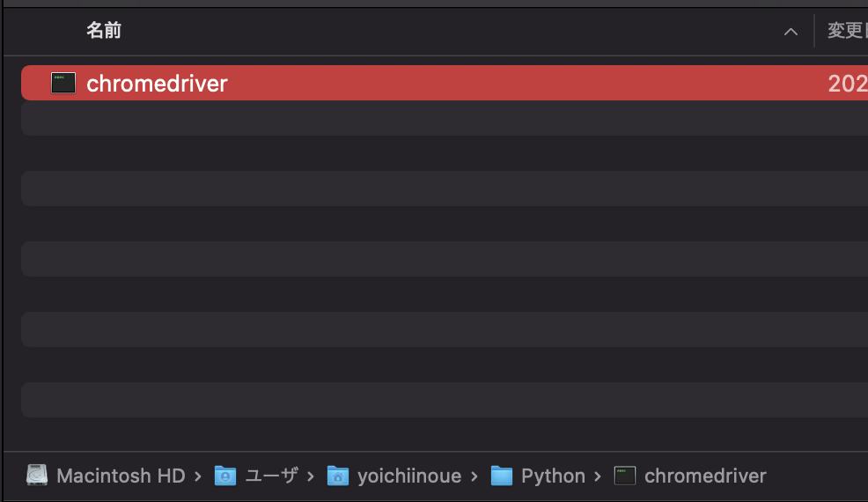Select the chromedriver file name in the list
This screenshot has width=868, height=502.
point(157,84)
